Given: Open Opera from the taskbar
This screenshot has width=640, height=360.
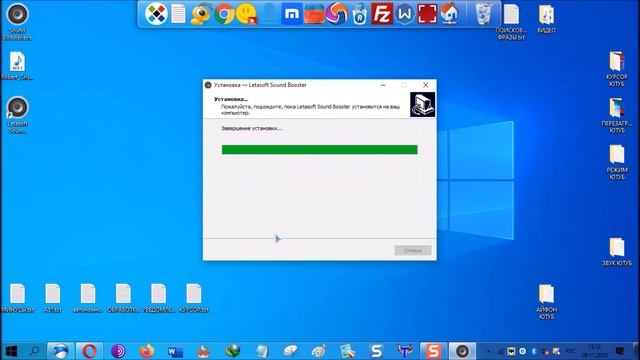Looking at the screenshot, I should pyautogui.click(x=89, y=351).
